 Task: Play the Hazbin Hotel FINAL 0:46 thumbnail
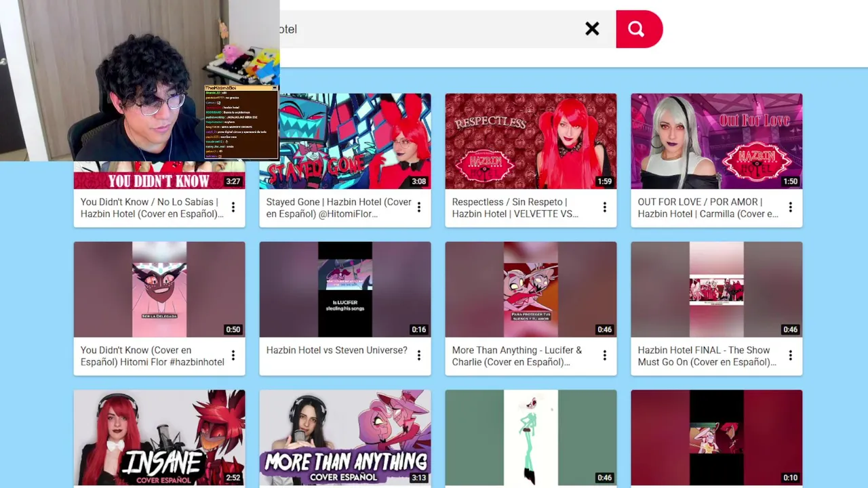[717, 289]
